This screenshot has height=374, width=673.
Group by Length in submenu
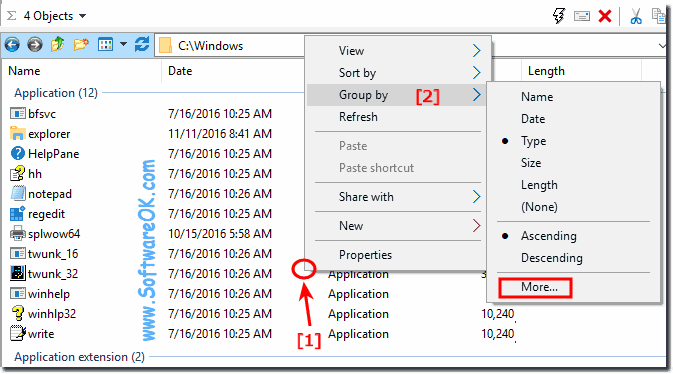click(x=573, y=185)
